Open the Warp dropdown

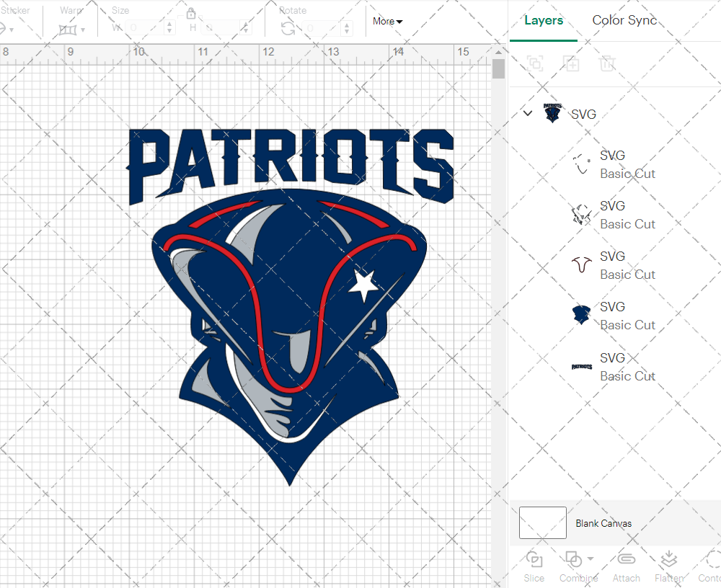click(x=72, y=30)
